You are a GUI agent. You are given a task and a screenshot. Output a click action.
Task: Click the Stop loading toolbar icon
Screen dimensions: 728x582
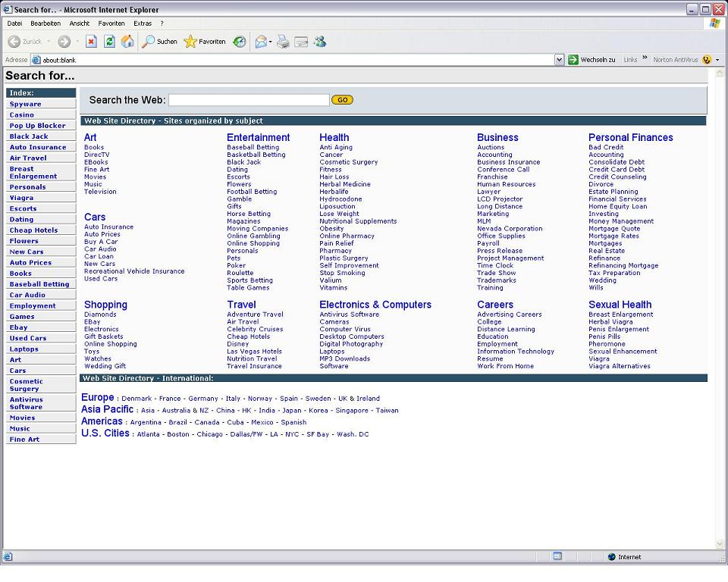(x=91, y=42)
